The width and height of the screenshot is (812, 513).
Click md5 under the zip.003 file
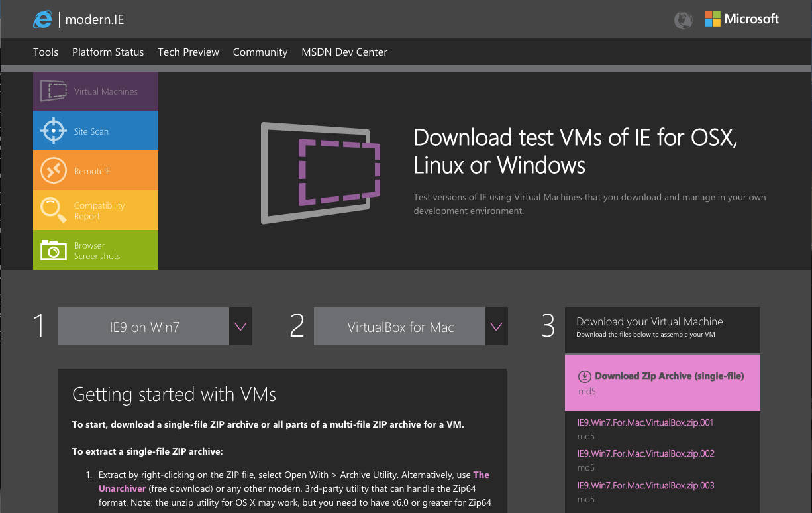click(585, 500)
